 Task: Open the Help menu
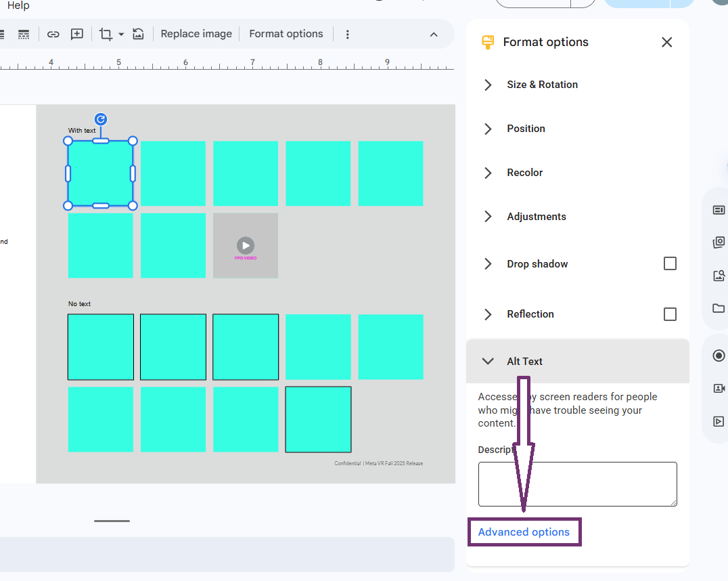click(18, 5)
